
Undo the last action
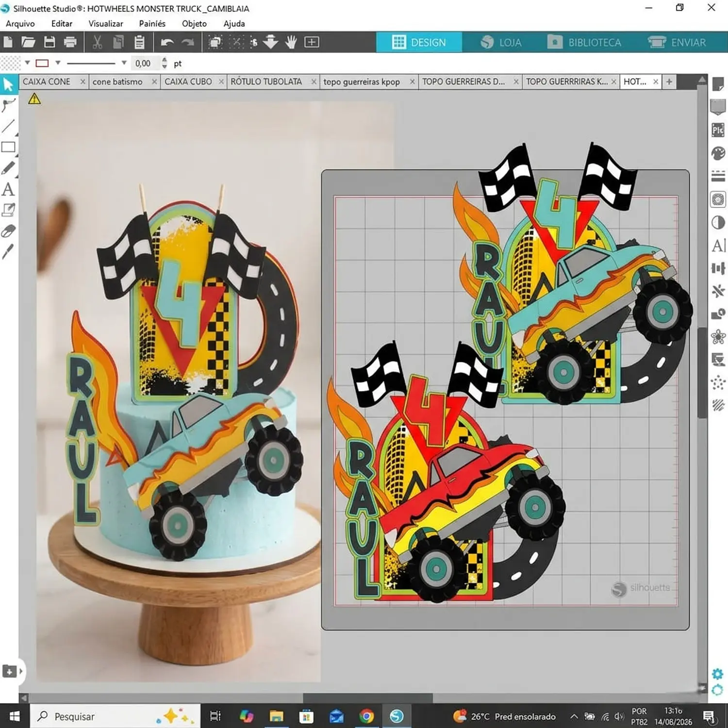pos(167,43)
